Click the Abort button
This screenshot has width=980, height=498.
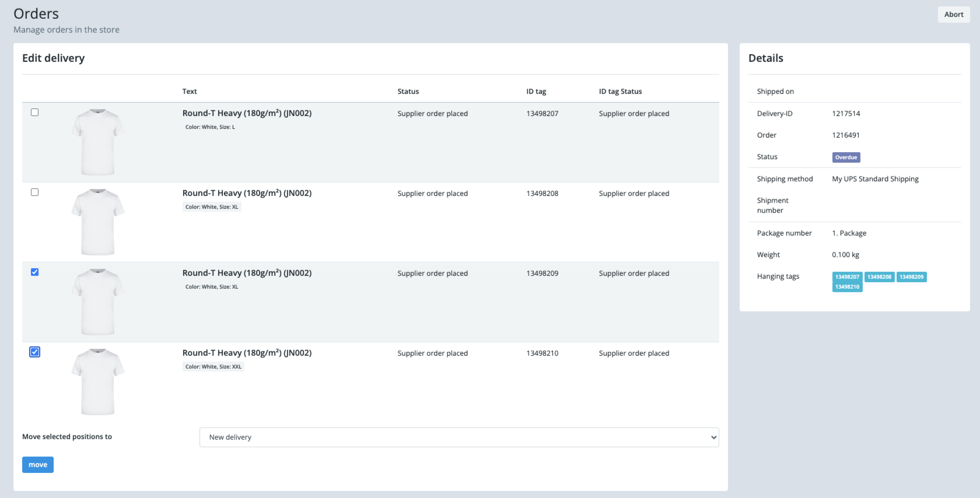pyautogui.click(x=953, y=15)
